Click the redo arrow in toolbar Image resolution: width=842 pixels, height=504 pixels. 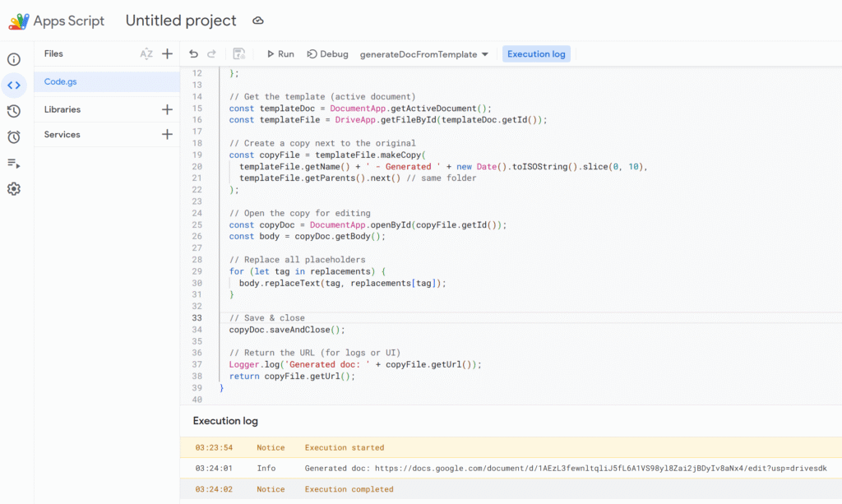coord(211,54)
